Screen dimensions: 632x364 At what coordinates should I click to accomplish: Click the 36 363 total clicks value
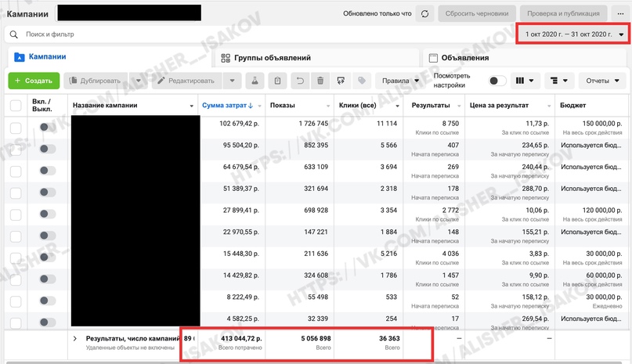[x=389, y=339]
